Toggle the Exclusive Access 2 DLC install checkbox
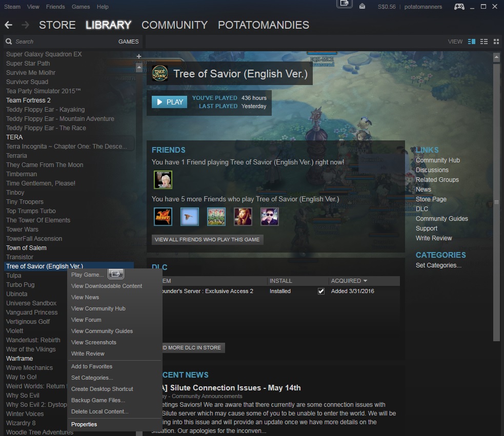Image resolution: width=504 pixels, height=436 pixels. [321, 291]
